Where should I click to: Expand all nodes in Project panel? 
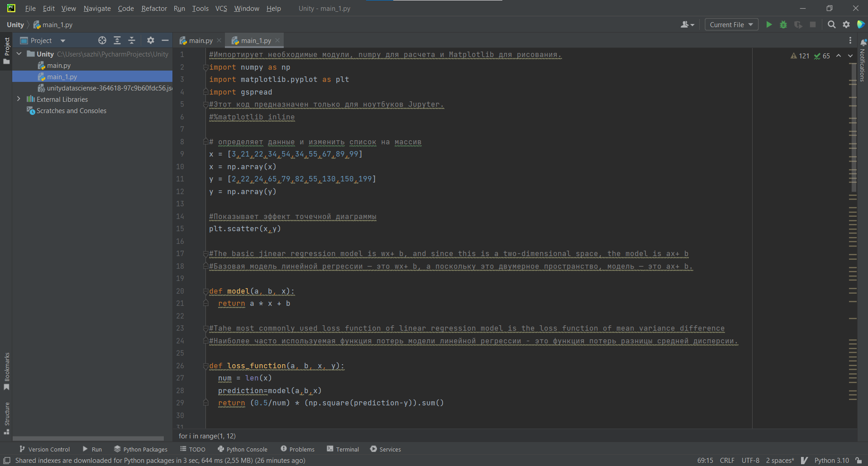(x=117, y=40)
